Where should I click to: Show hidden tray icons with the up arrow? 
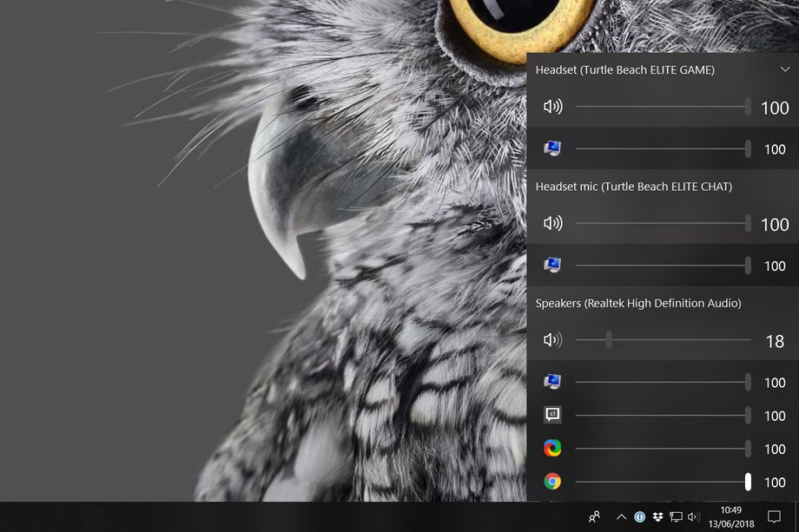pos(621,517)
